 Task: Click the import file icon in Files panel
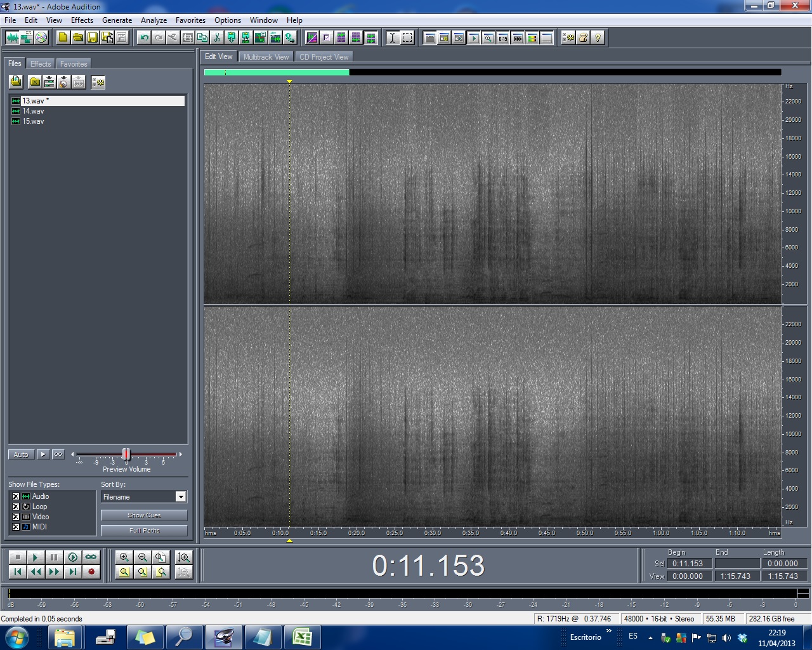16,82
